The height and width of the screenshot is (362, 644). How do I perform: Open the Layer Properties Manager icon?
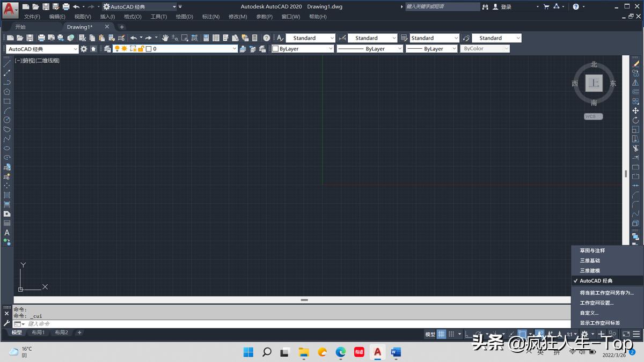click(107, 49)
